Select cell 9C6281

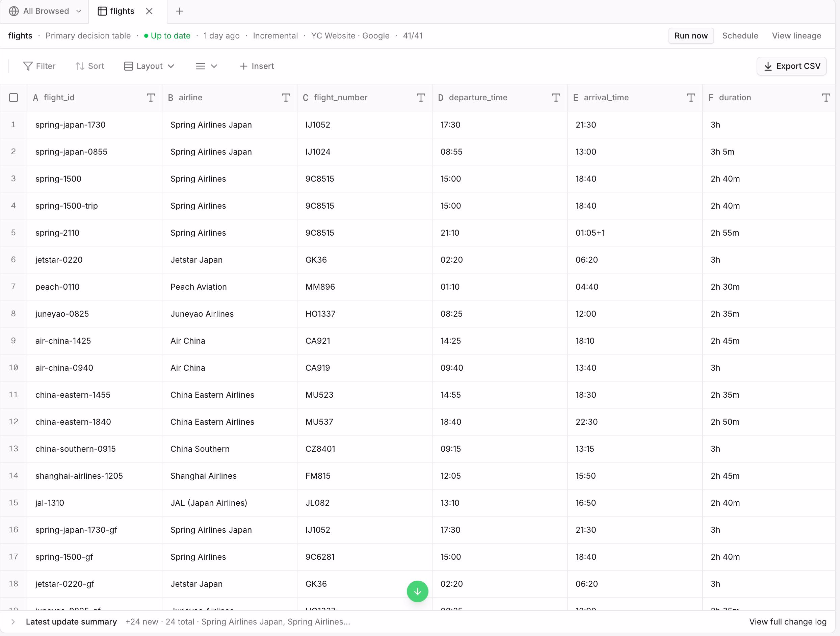coord(365,557)
